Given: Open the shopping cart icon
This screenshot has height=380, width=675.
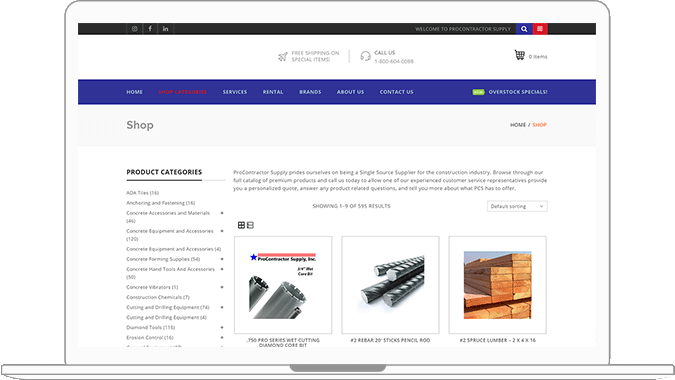Looking at the screenshot, I should [x=520, y=56].
